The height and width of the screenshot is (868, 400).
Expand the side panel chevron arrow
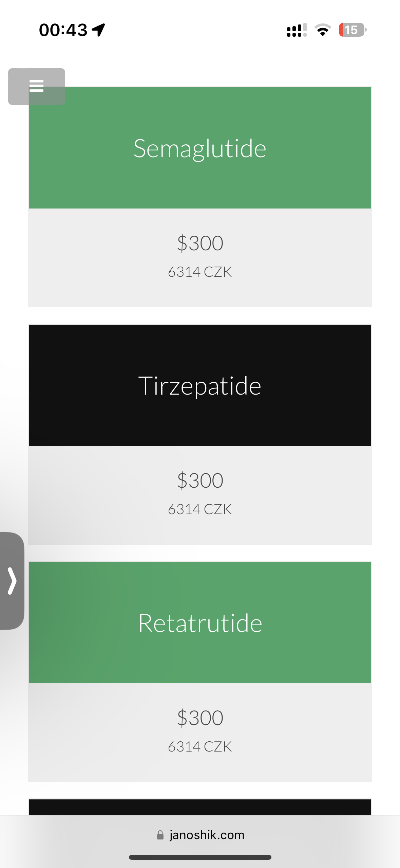click(12, 581)
